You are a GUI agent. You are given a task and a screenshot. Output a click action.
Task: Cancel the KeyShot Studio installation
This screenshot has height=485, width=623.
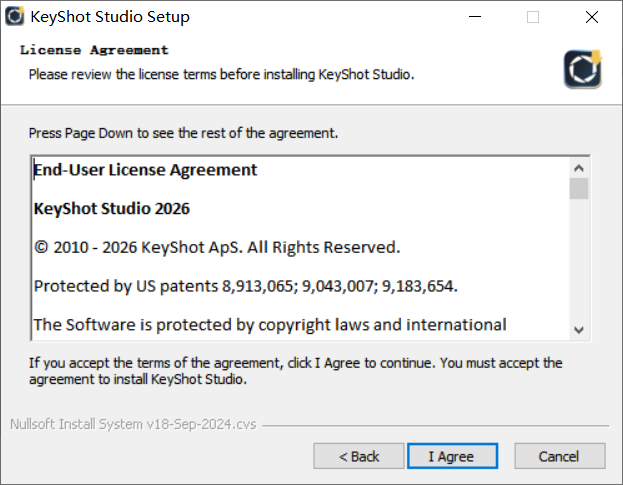(x=560, y=456)
